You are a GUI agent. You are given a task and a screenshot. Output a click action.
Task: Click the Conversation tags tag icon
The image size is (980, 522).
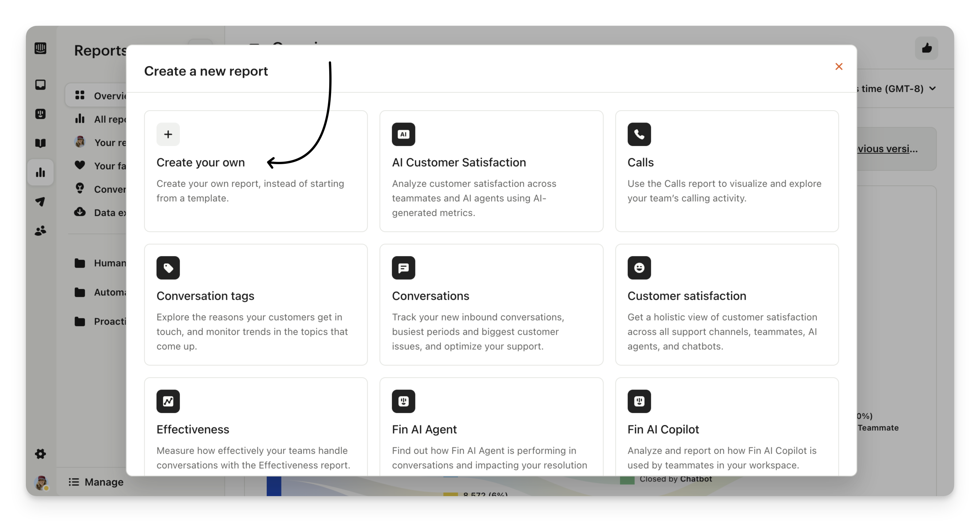coord(168,268)
